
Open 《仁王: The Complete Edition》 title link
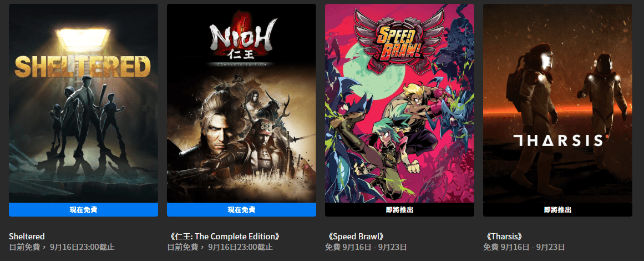click(225, 237)
